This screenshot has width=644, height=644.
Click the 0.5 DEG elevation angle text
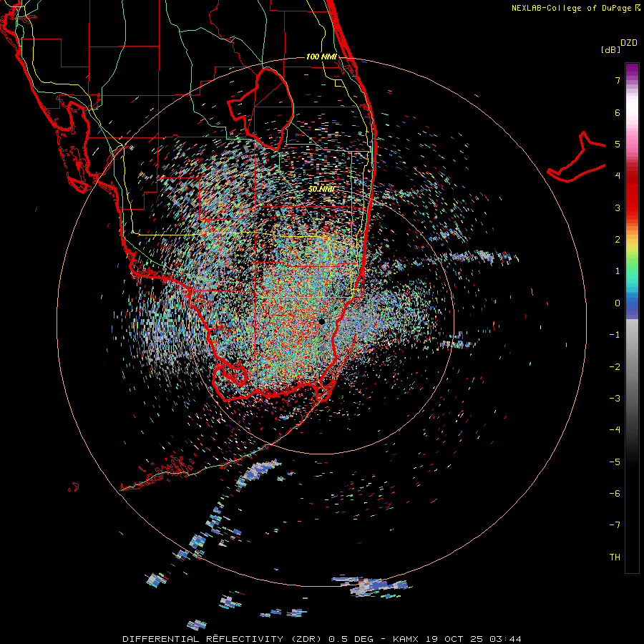coord(351,639)
